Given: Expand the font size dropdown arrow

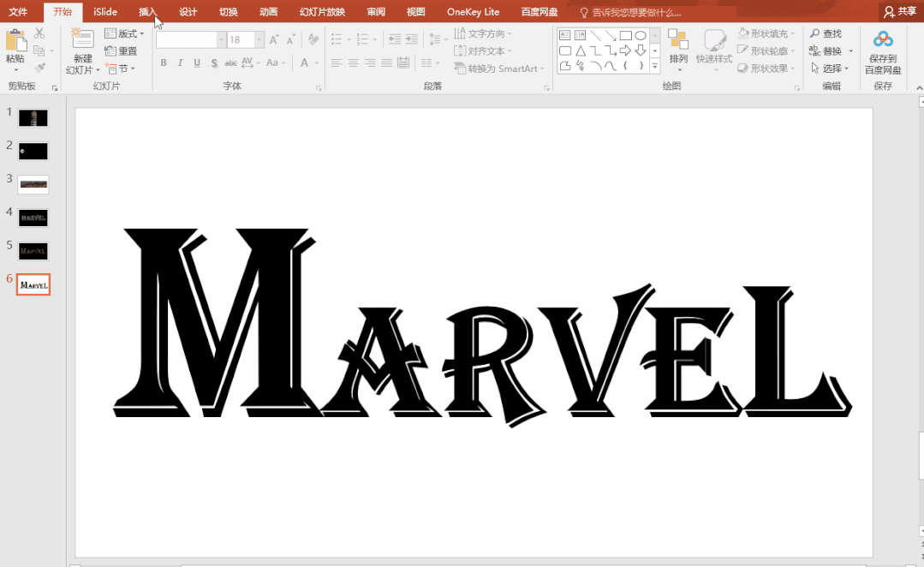Looking at the screenshot, I should [259, 39].
